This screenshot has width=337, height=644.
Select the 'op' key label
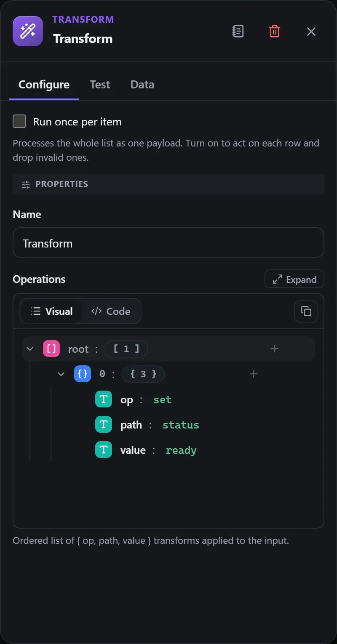point(127,399)
